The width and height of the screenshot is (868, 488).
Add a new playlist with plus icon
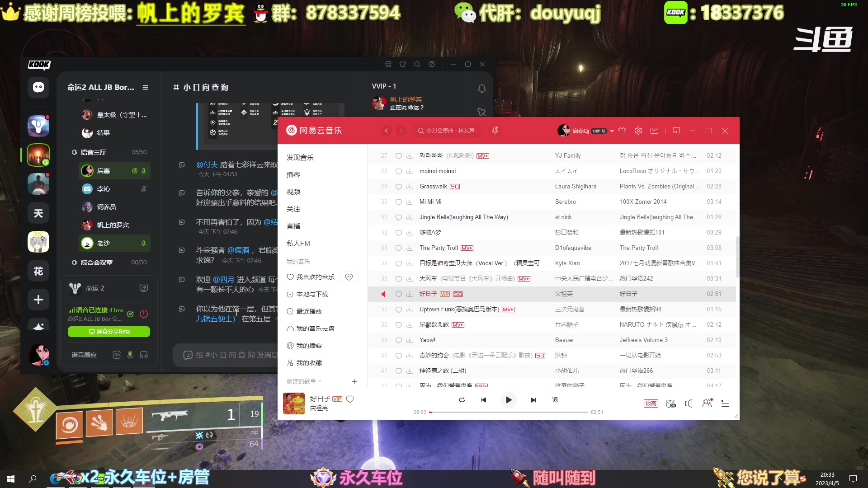[x=354, y=381]
